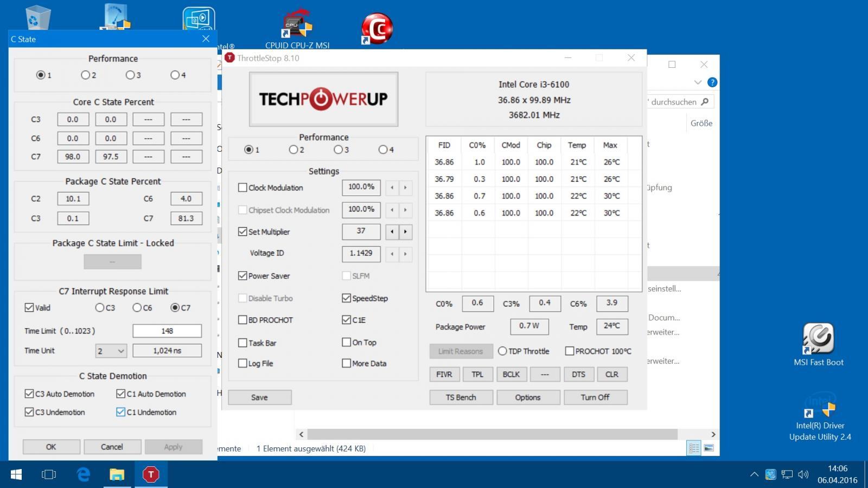The width and height of the screenshot is (868, 488).
Task: Launch MSI Fast Boot desktop icon
Action: pyautogui.click(x=819, y=345)
